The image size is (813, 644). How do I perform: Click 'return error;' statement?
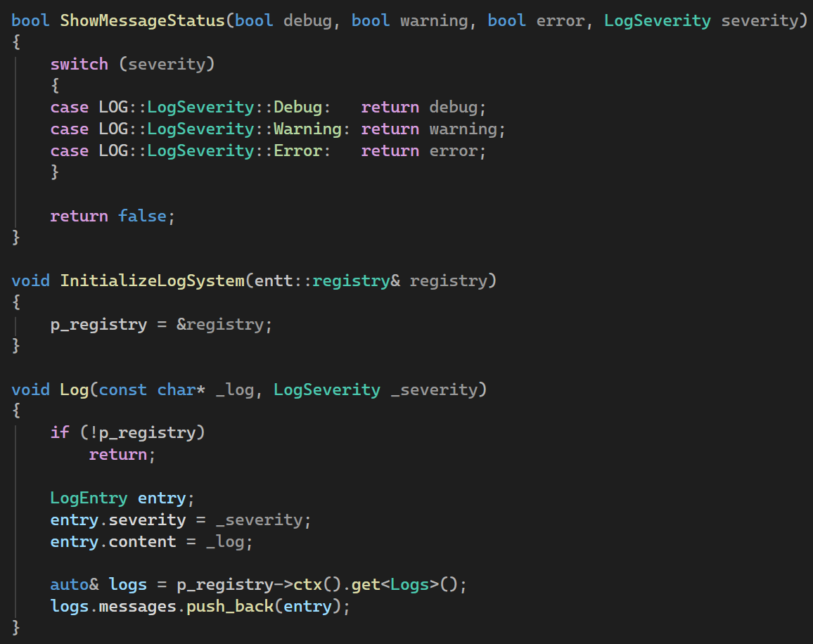point(423,151)
